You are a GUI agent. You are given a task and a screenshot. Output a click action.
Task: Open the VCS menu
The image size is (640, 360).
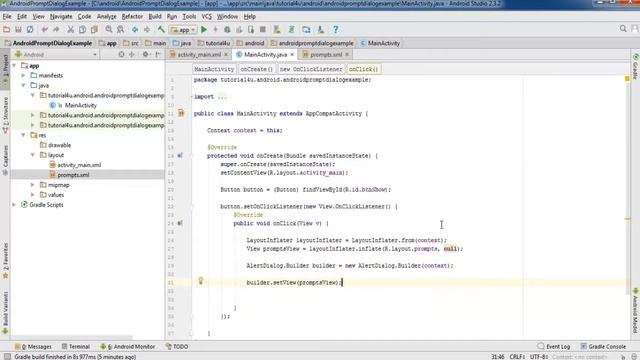[x=207, y=17]
